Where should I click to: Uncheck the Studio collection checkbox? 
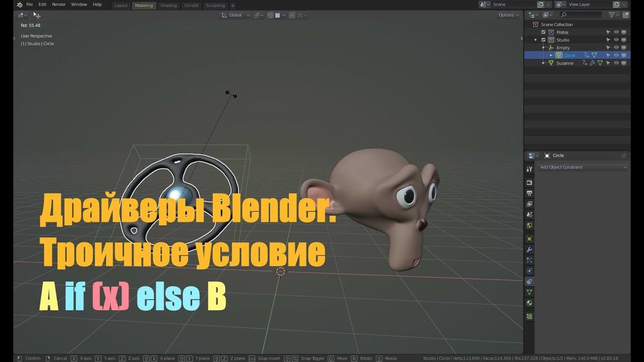543,40
